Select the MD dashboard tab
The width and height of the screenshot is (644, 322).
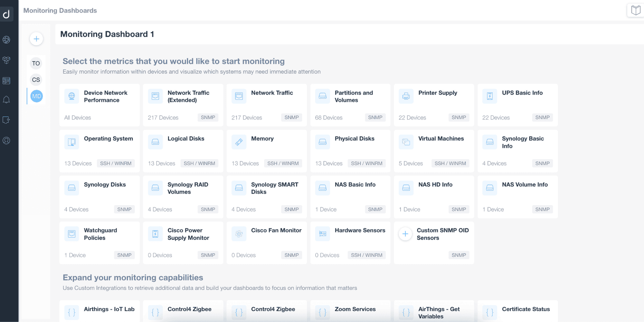coord(36,96)
